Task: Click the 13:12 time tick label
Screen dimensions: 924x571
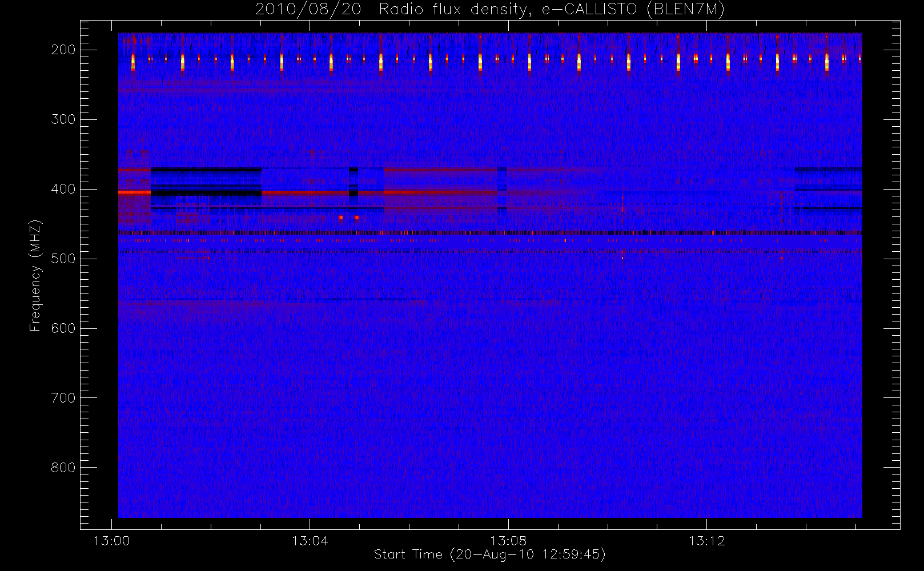Action: 706,541
